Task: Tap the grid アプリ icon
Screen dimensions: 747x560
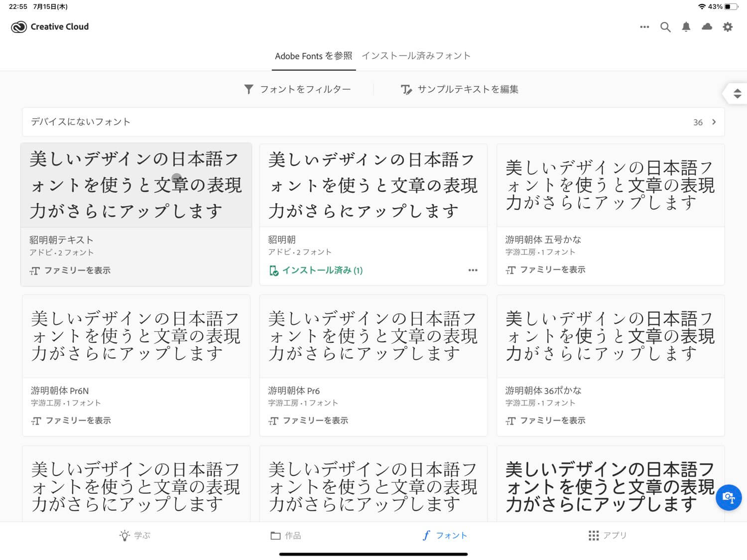Action: coord(593,536)
